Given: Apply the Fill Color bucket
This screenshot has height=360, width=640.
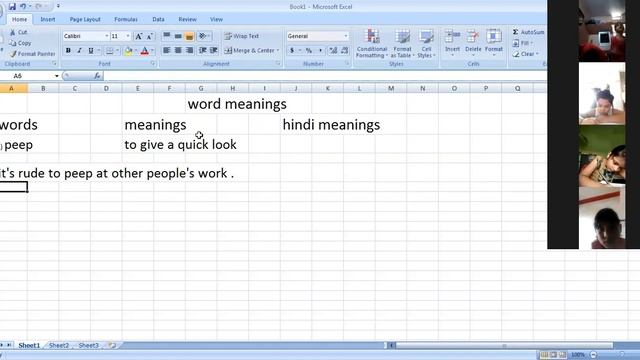Looking at the screenshot, I should [128, 51].
